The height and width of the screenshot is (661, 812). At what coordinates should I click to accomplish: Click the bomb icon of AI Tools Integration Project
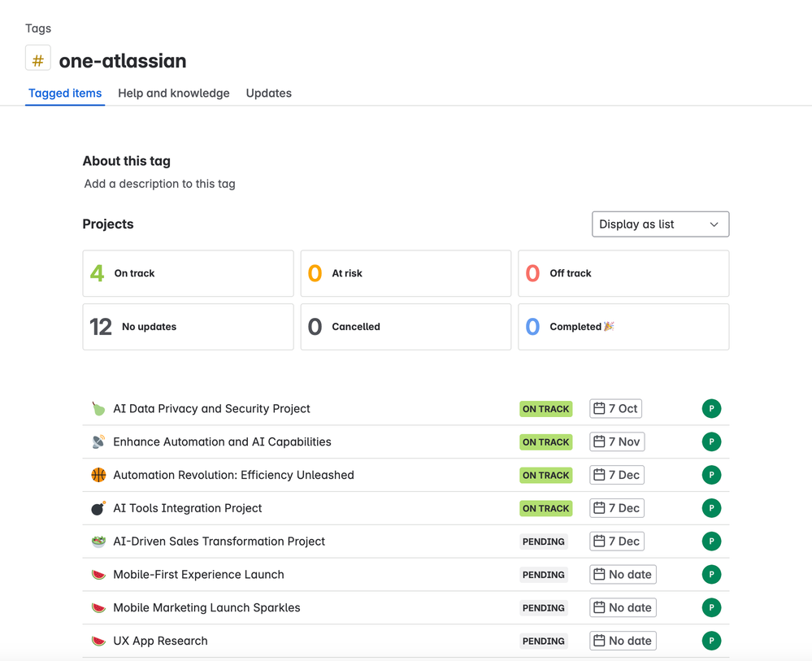[x=98, y=508]
